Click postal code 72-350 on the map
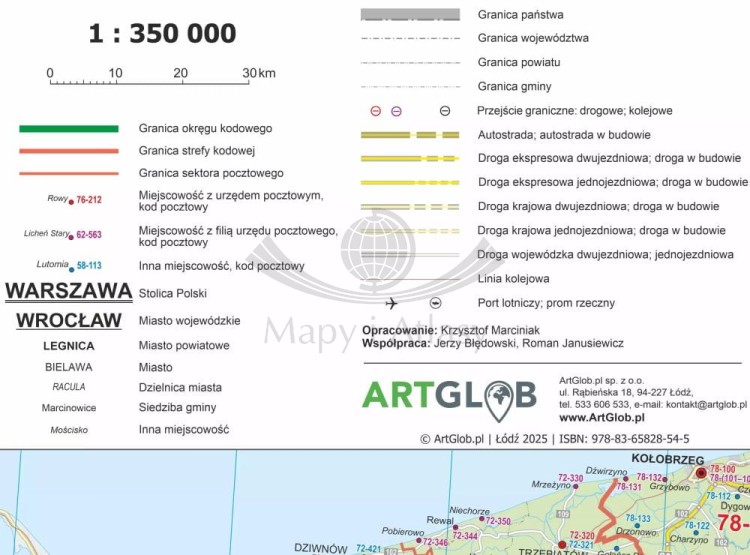The image size is (750, 555). click(x=498, y=521)
